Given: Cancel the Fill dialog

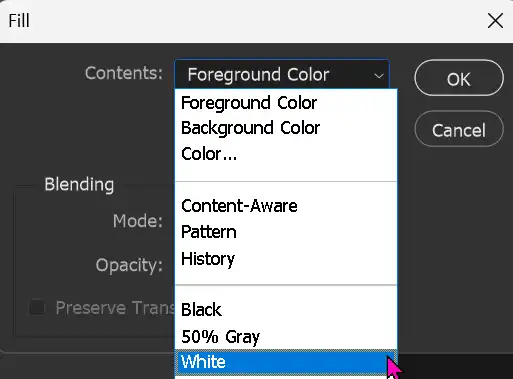Looking at the screenshot, I should pyautogui.click(x=459, y=129).
